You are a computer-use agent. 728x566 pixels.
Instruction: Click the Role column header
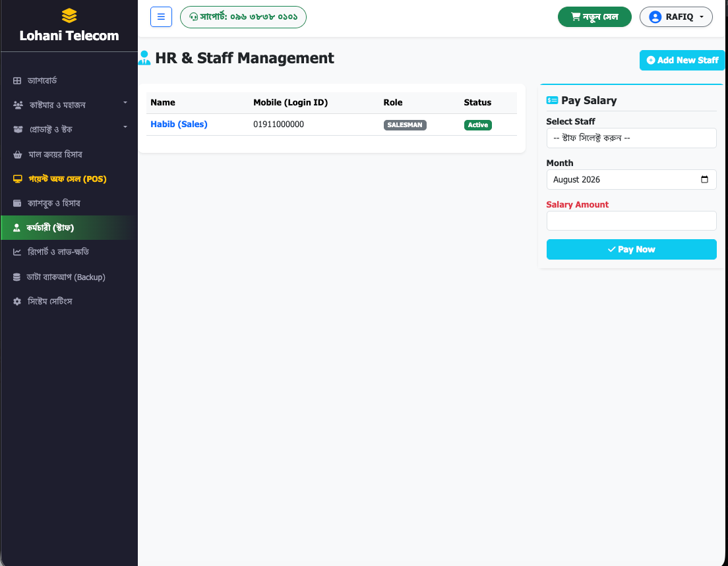coord(393,103)
